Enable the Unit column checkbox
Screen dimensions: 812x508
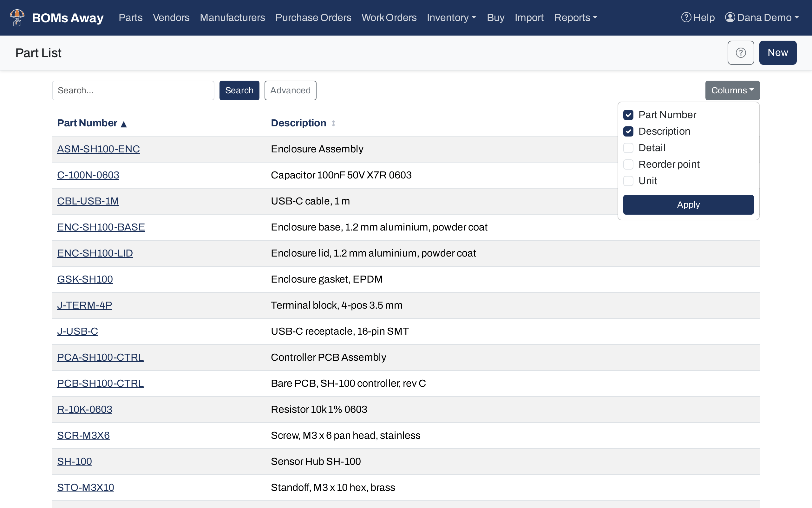click(x=628, y=181)
